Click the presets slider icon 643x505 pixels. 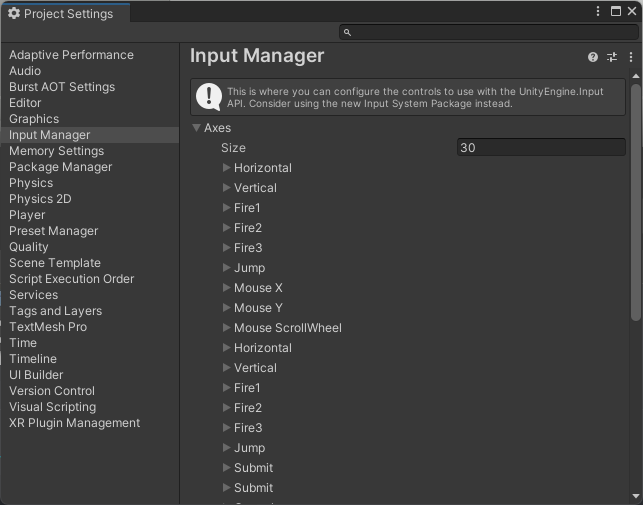point(612,58)
